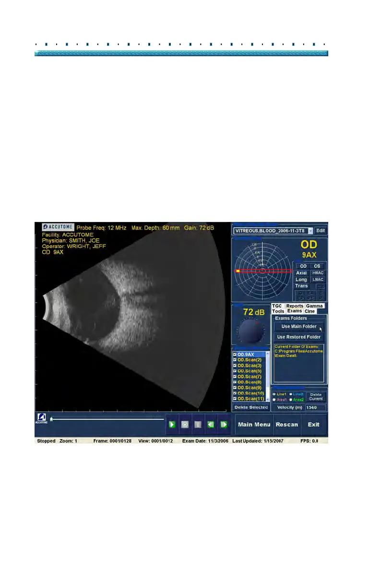This screenshot has height=588, width=380.
Task: Toggle the OD.Scan(11) checkbox
Action: click(235, 399)
